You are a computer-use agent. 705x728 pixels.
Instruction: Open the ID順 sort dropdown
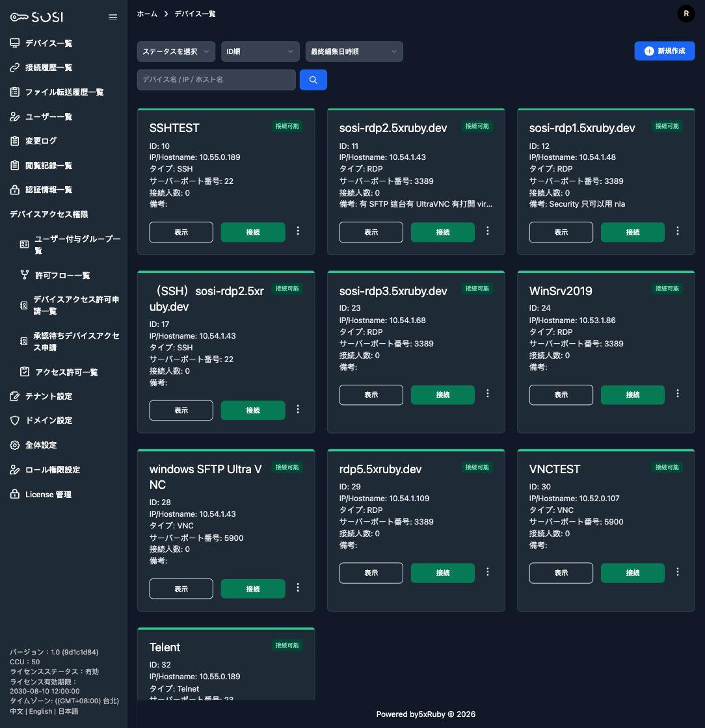coord(260,51)
